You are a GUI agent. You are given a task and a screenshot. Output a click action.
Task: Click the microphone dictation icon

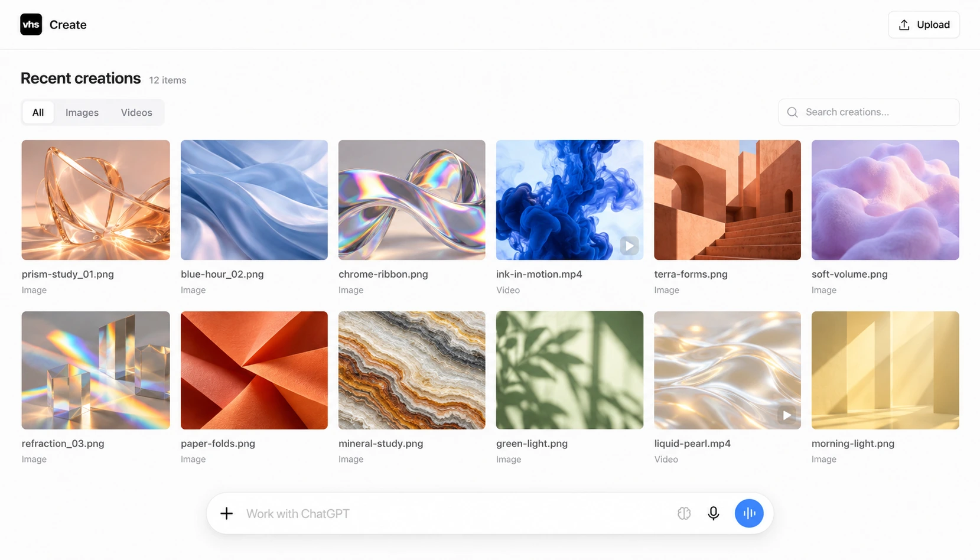[x=714, y=513]
